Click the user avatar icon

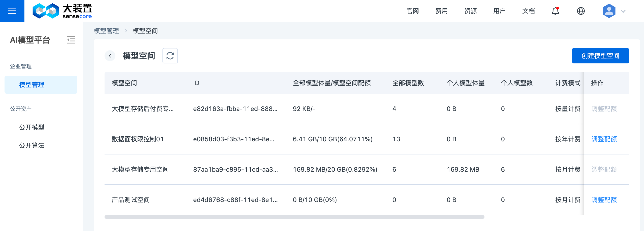pos(609,11)
